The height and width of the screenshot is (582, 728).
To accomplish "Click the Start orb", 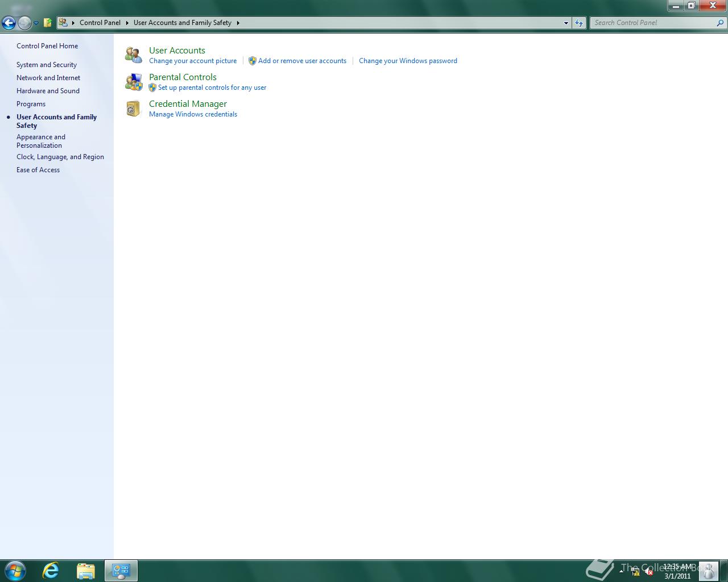I will (x=14, y=570).
